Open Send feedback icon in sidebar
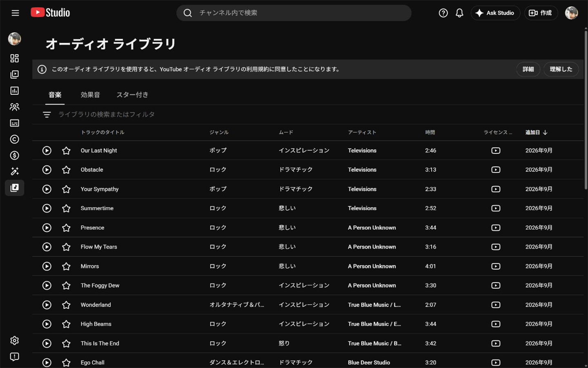Screen dimensions: 588x368 click(14, 357)
